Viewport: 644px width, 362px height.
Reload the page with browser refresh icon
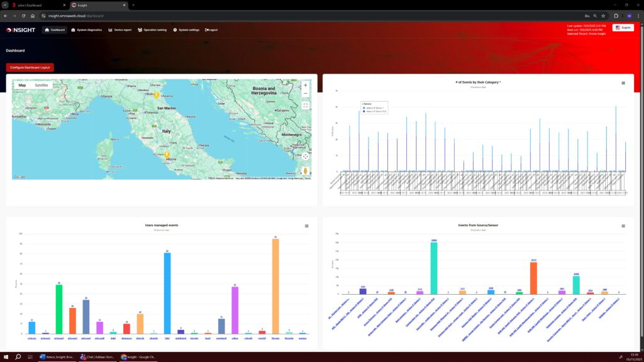click(x=23, y=15)
